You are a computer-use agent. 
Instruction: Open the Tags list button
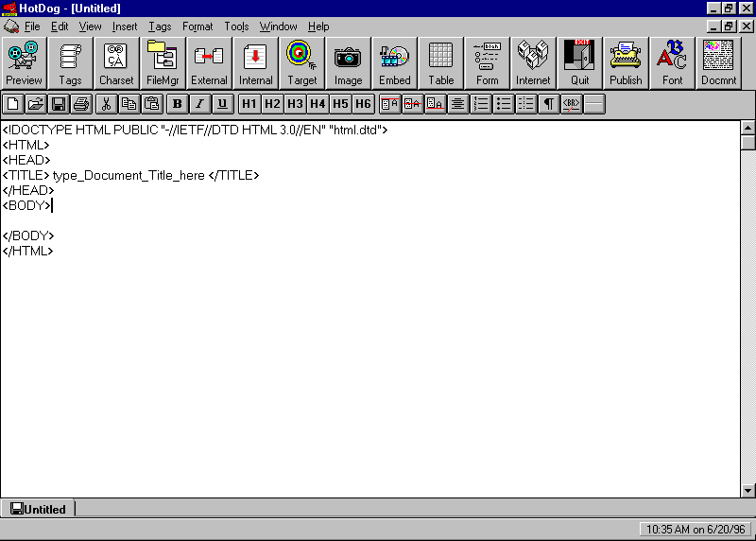coord(70,63)
